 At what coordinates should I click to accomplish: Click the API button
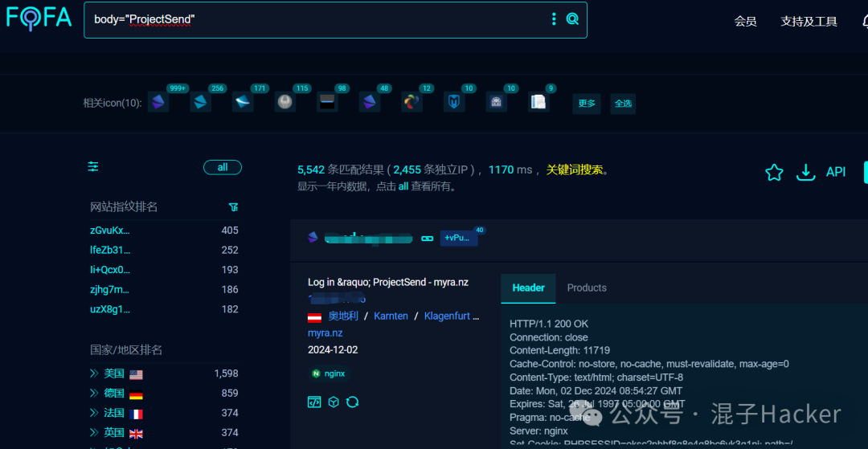[x=836, y=173]
